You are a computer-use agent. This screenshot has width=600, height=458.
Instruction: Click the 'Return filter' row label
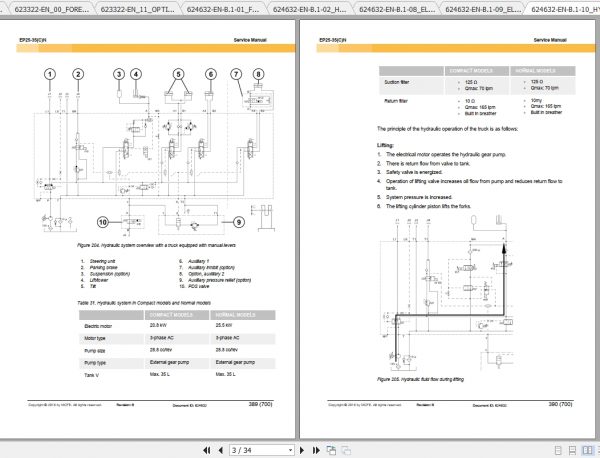[396, 101]
